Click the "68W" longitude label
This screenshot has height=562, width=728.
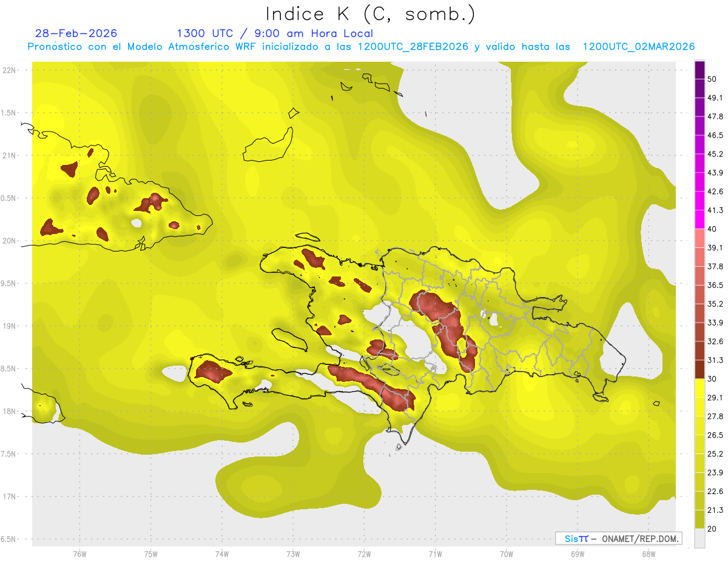[x=648, y=554]
